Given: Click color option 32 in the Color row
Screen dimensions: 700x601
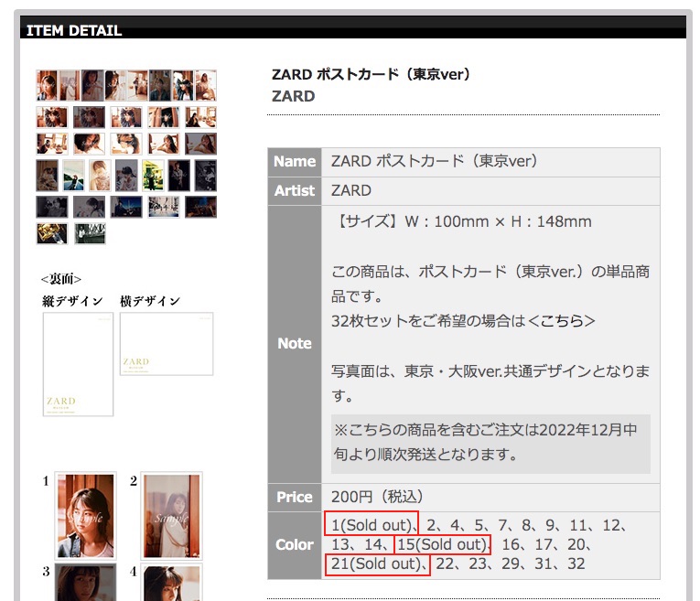Looking at the screenshot, I should point(576,564).
